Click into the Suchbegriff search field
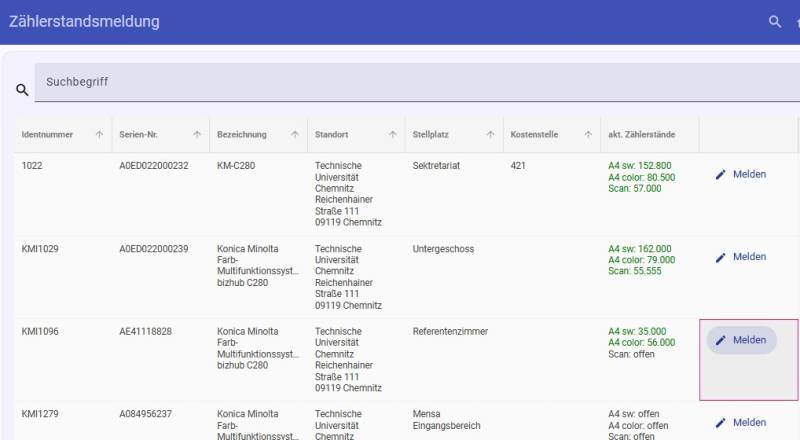Screen dimensions: 800x440 pyautogui.click(x=400, y=82)
